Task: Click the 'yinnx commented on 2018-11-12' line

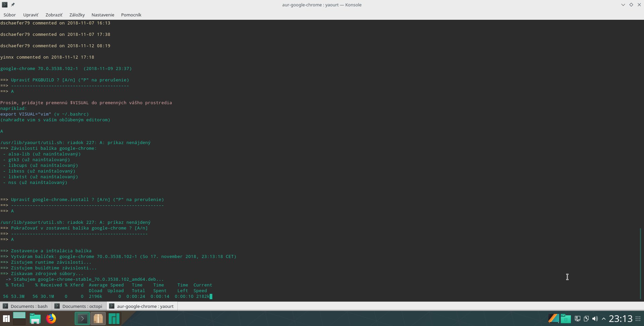Action: point(47,57)
